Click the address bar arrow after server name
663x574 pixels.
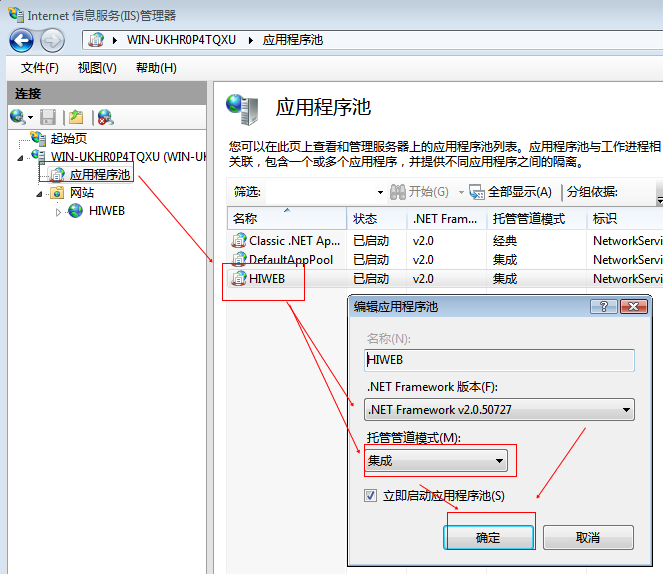(x=251, y=41)
